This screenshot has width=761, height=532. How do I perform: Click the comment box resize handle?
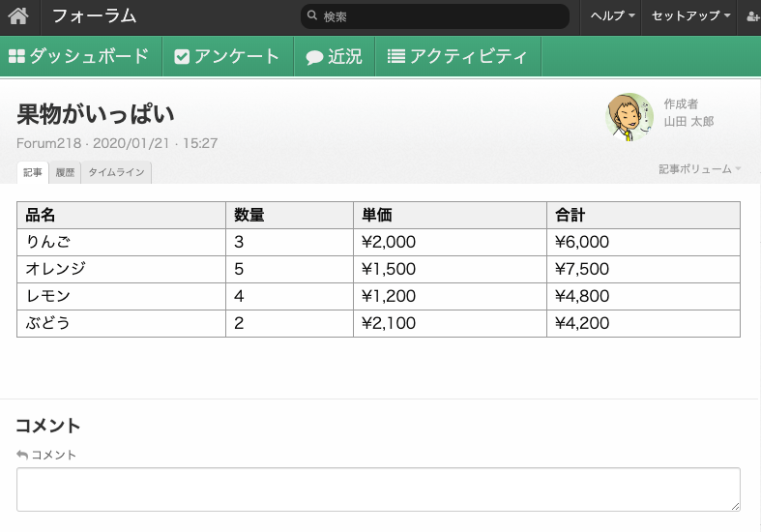[735, 506]
